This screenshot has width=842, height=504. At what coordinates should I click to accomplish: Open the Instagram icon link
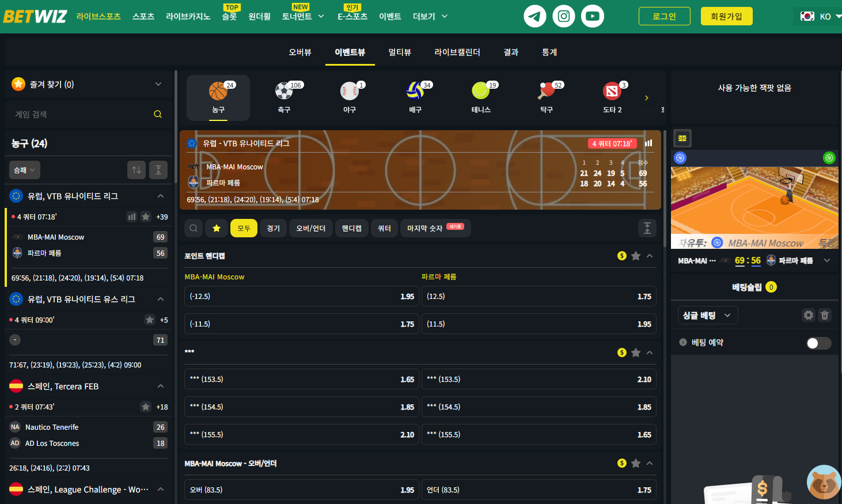[x=563, y=16]
